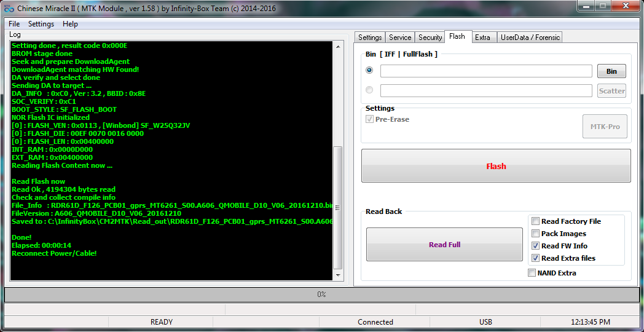
Task: Open the UserData / Forensic tab
Action: point(530,38)
